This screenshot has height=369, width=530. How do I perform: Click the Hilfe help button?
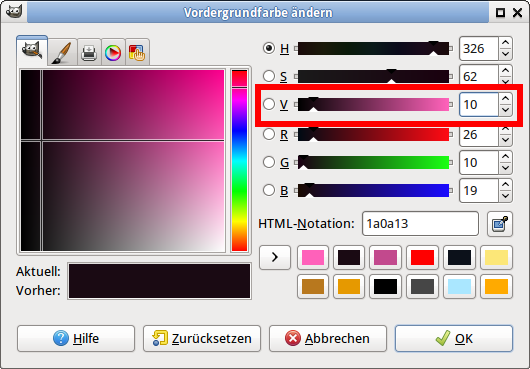(76, 338)
